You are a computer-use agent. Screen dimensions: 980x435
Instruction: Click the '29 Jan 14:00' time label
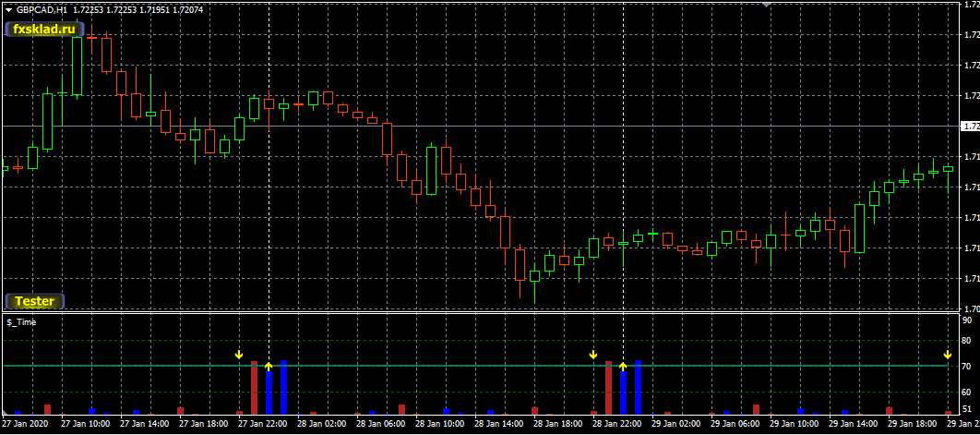853,423
